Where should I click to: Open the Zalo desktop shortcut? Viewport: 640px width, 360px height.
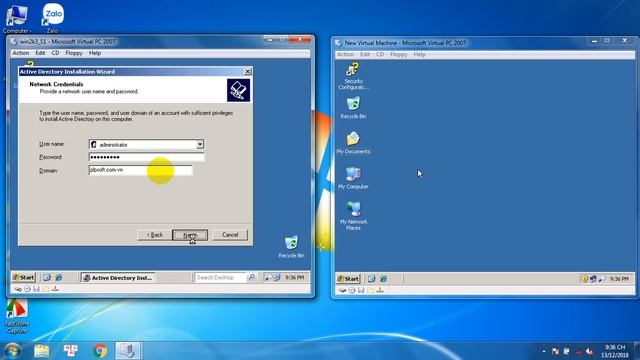tap(53, 18)
